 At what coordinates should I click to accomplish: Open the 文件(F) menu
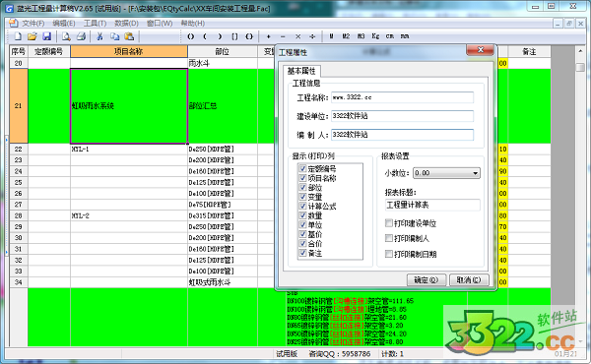point(33,24)
